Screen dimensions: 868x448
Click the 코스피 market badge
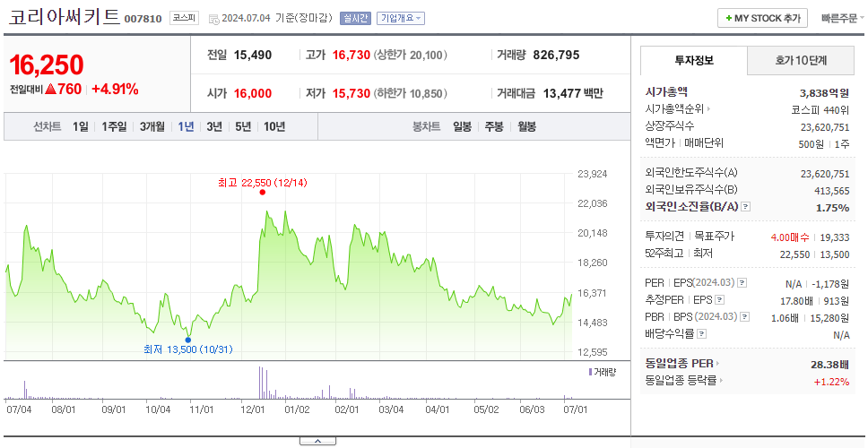pyautogui.click(x=184, y=18)
